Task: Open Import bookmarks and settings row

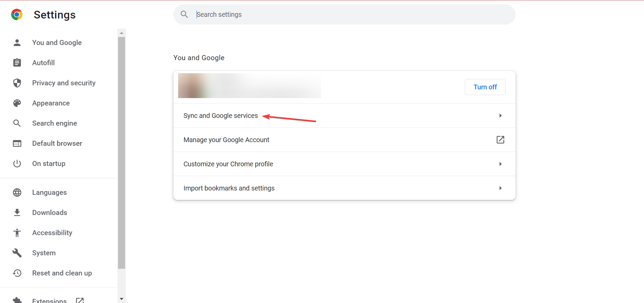Action: pyautogui.click(x=344, y=188)
